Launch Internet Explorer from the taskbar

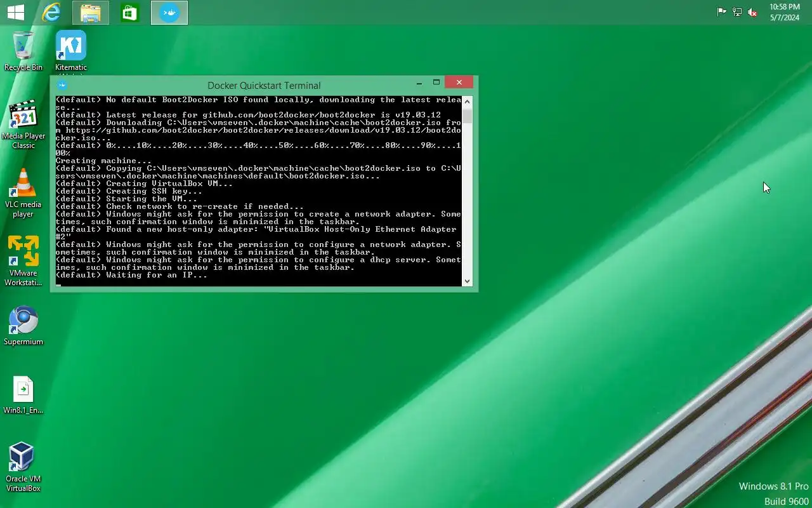(51, 12)
